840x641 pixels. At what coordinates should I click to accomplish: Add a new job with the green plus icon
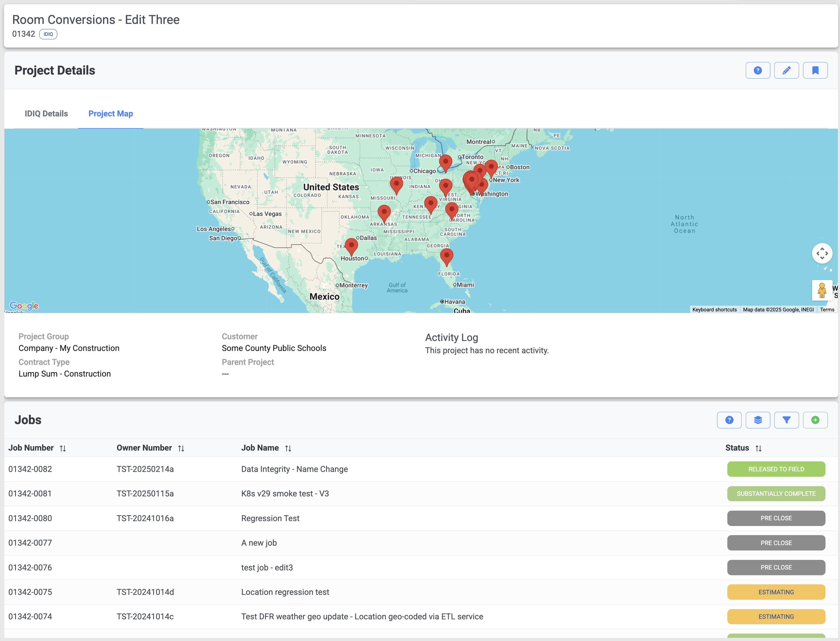(x=816, y=420)
